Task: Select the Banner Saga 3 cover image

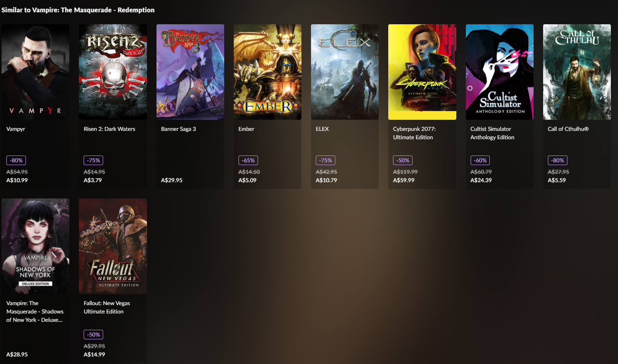Action: [x=190, y=72]
